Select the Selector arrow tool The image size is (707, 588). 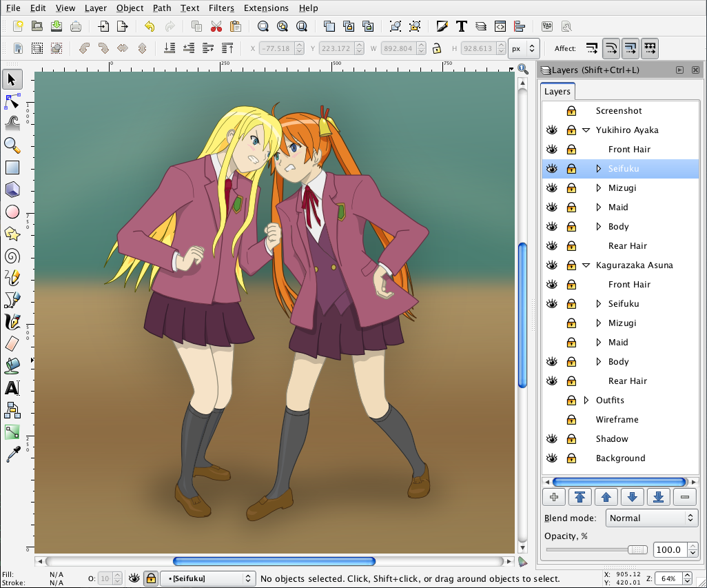pyautogui.click(x=12, y=79)
